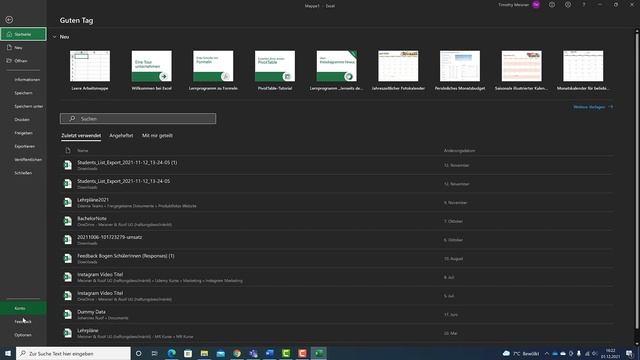The image size is (640, 360).
Task: Open Informationen in the backstage menu
Action: pos(27,80)
